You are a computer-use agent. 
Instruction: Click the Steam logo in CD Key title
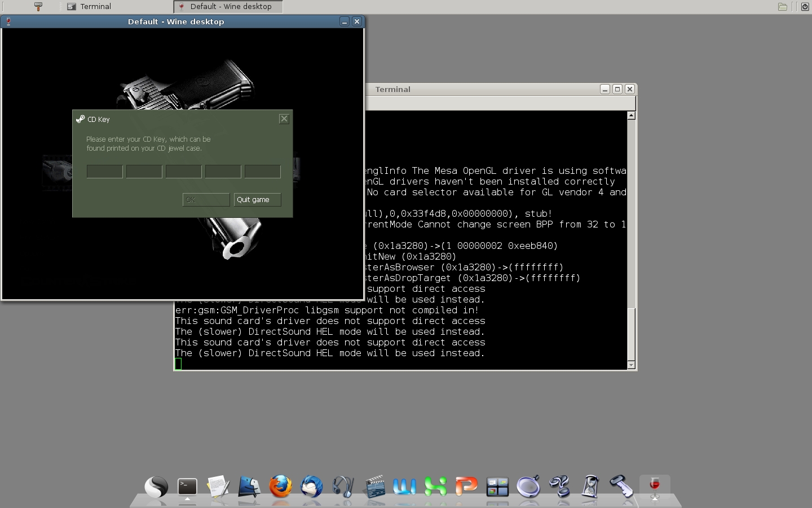(x=80, y=119)
